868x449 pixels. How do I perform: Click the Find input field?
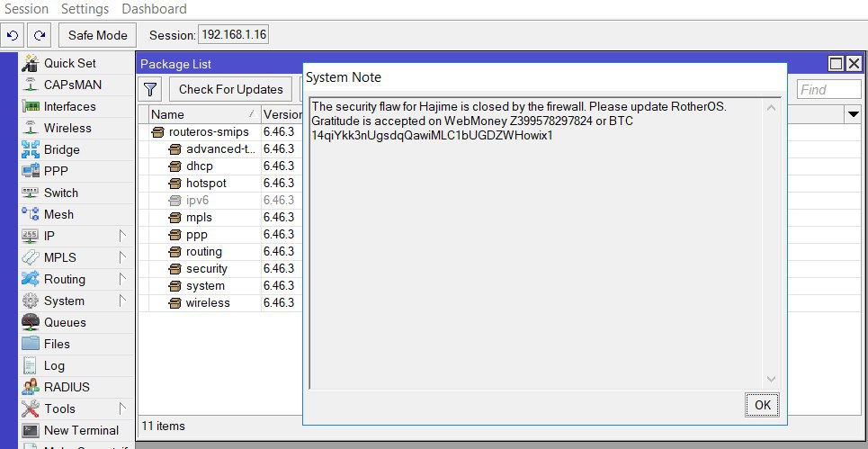pos(829,89)
